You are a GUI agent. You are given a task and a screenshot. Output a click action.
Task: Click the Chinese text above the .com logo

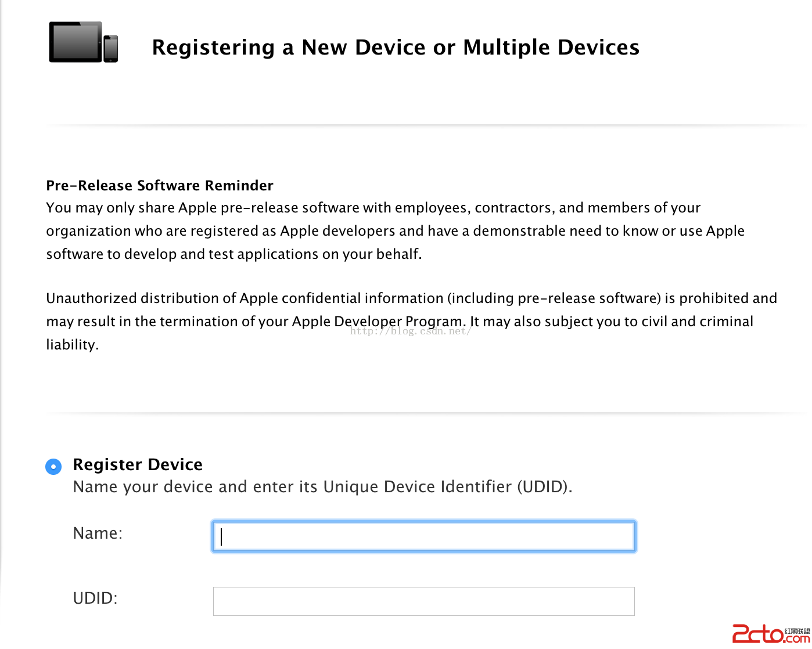pyautogui.click(x=797, y=631)
